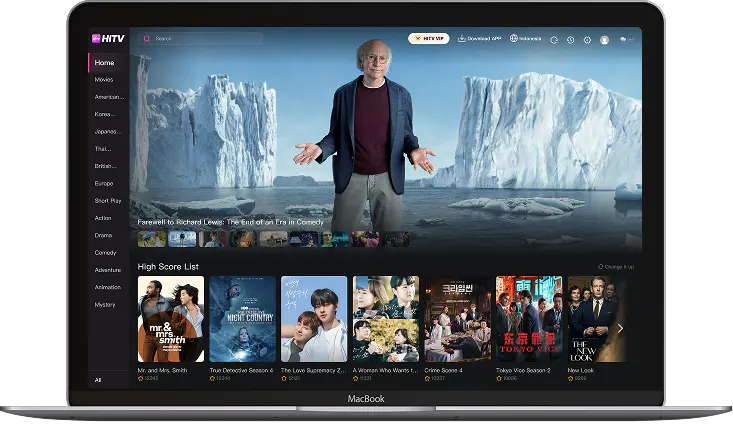Click the HITV logo
The image size is (733, 430).
(108, 38)
